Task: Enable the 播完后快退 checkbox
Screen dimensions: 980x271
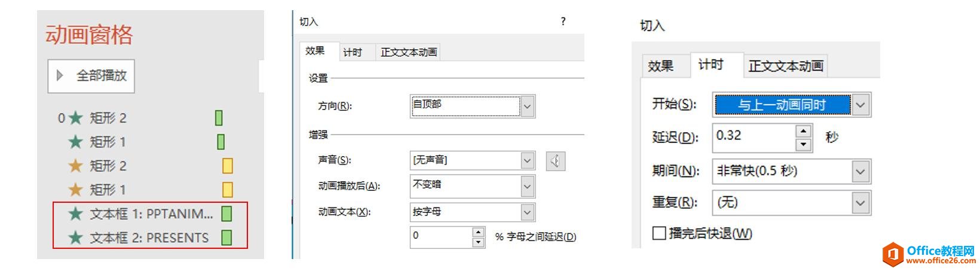Action: [x=659, y=233]
